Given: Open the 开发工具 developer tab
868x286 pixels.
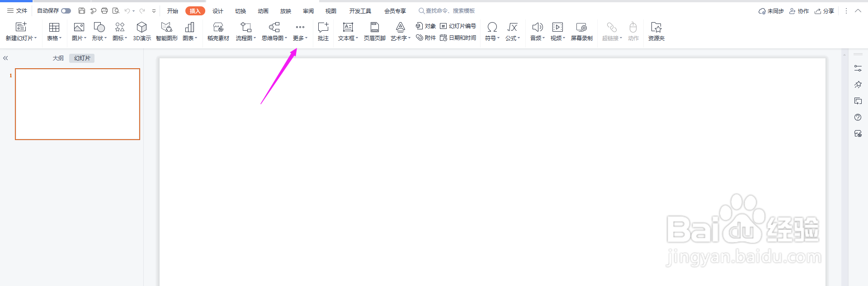Looking at the screenshot, I should [x=360, y=11].
